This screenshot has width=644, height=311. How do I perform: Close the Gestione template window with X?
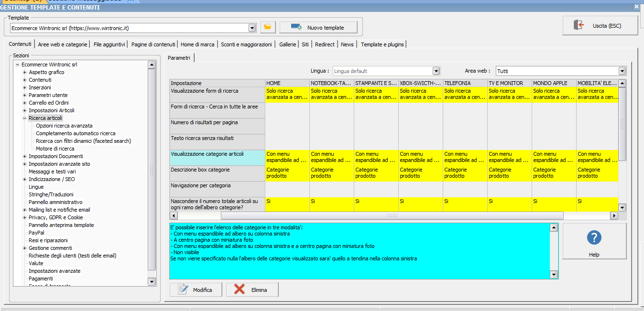[x=636, y=7]
